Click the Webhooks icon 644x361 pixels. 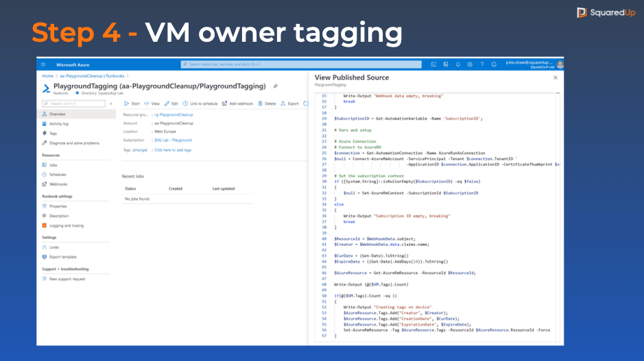pyautogui.click(x=45, y=184)
